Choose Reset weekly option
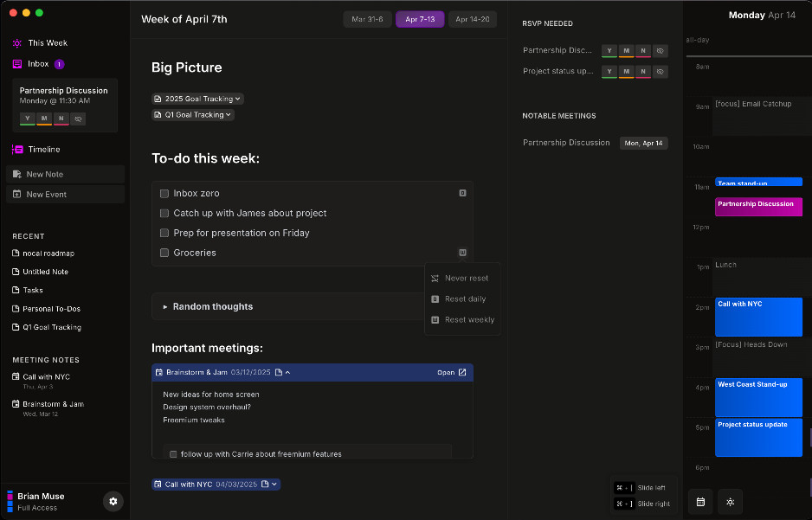Screen dimensions: 812x520 tap(462, 320)
